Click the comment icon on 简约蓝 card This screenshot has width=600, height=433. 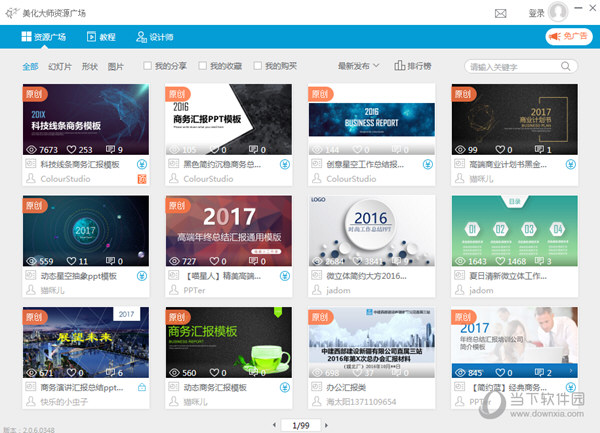[x=539, y=372]
